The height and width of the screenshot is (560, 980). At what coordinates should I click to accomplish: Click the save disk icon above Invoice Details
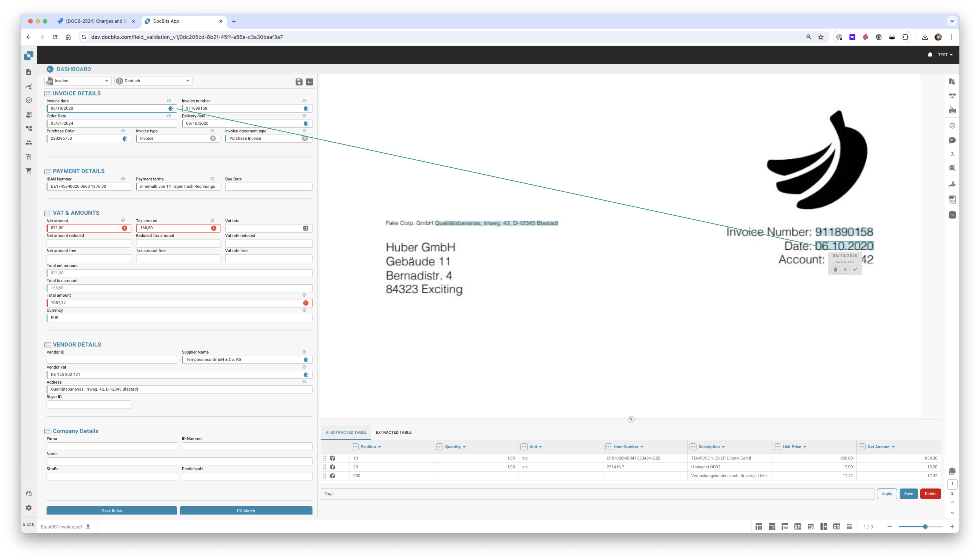click(x=299, y=82)
